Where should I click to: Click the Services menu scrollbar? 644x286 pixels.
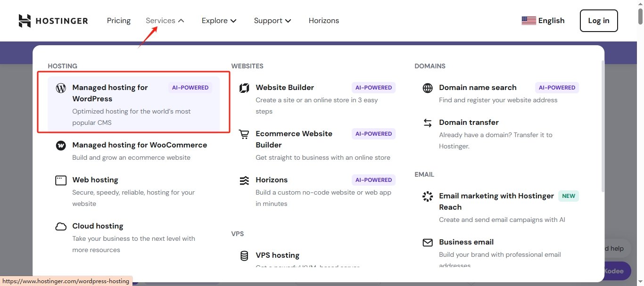[x=602, y=126]
